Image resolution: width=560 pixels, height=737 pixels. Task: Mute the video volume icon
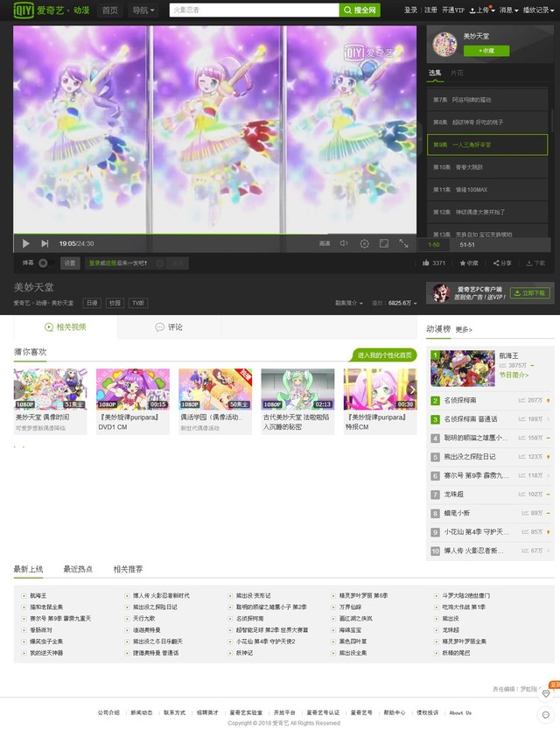pos(344,243)
